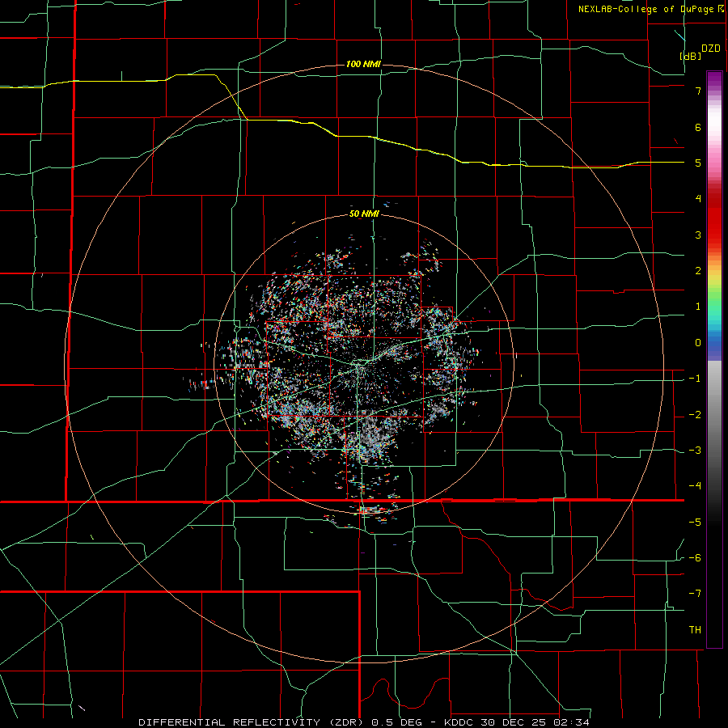Click the scale value -3 label
Viewport: 728px width, 728px height.
[x=695, y=451]
